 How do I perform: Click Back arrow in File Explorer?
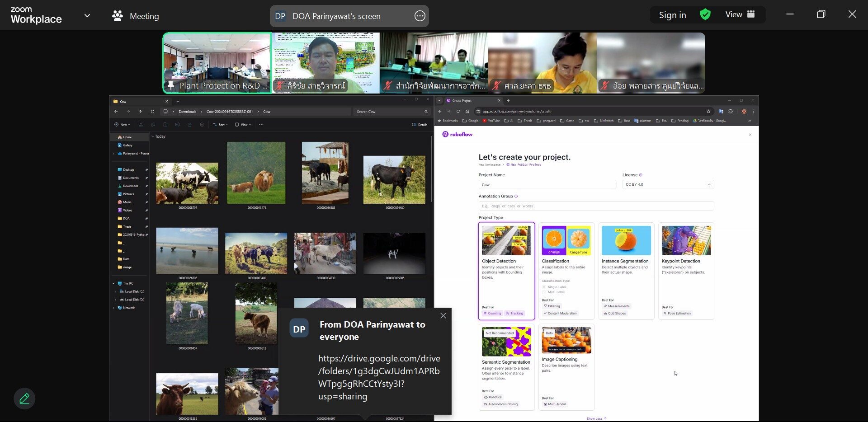click(116, 112)
